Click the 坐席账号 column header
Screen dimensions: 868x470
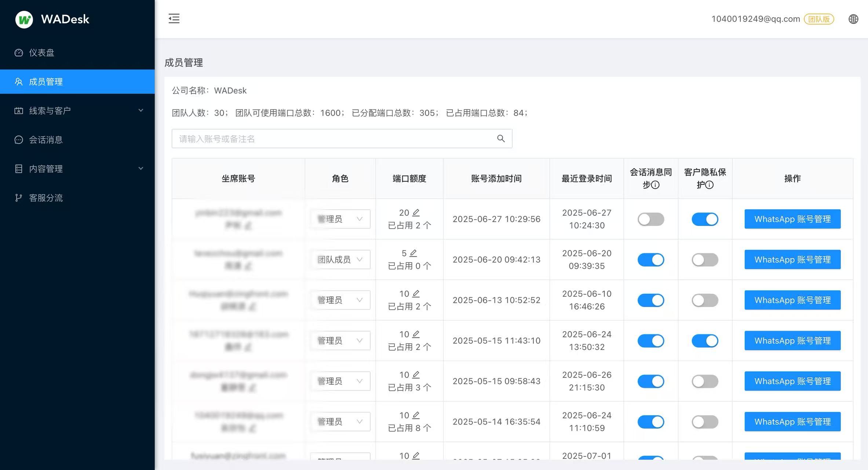click(238, 178)
